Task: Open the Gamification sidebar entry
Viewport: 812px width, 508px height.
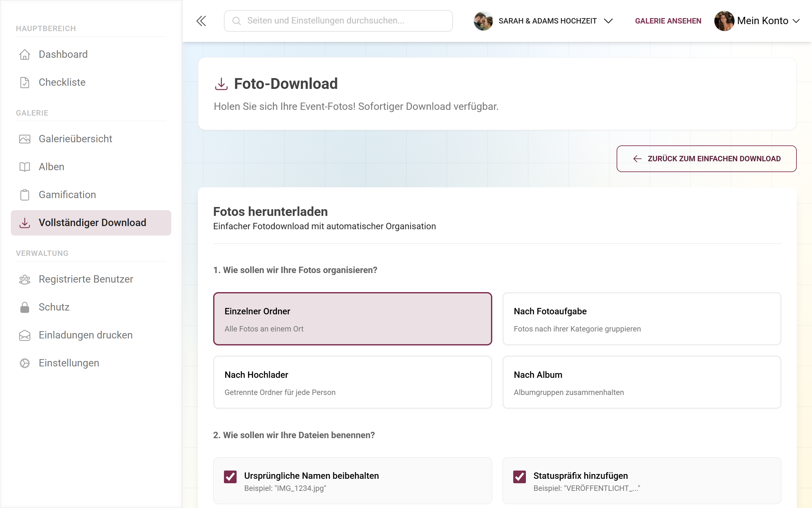Action: tap(91, 195)
